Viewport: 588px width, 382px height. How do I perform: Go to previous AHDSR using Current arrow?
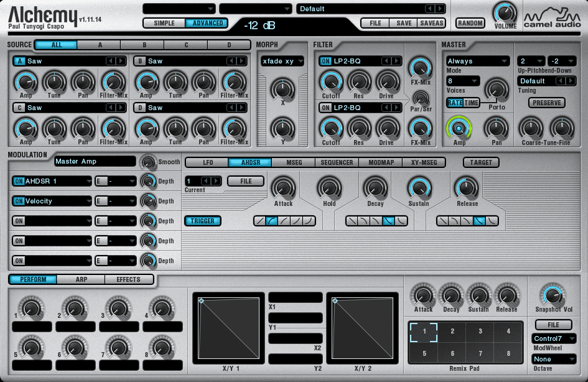206,181
